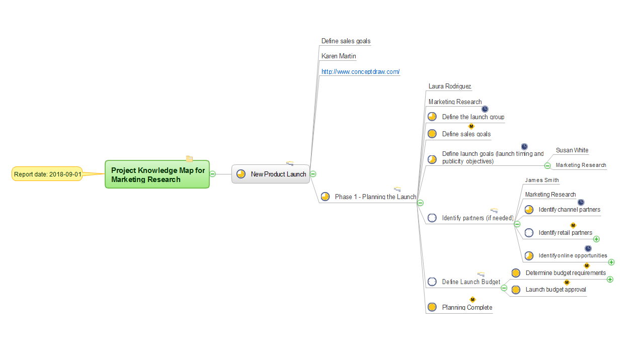Expand the Determine budget requirements subtopic

[x=610, y=280]
